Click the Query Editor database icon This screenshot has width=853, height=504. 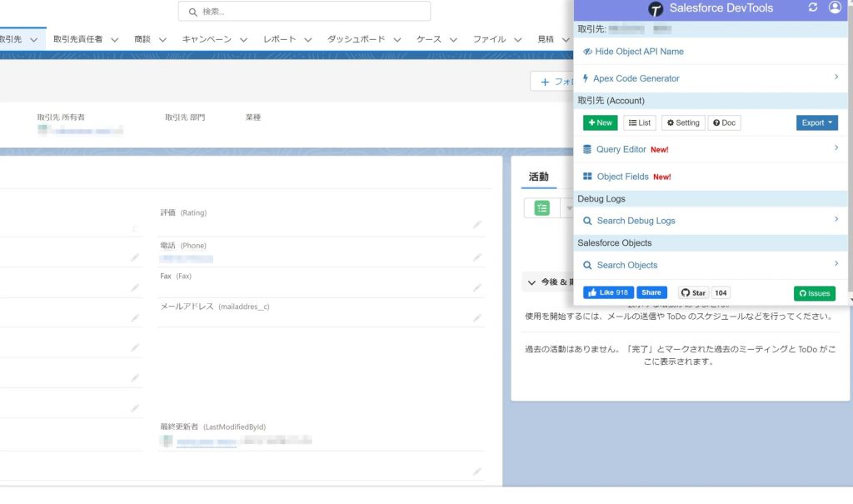pos(587,150)
